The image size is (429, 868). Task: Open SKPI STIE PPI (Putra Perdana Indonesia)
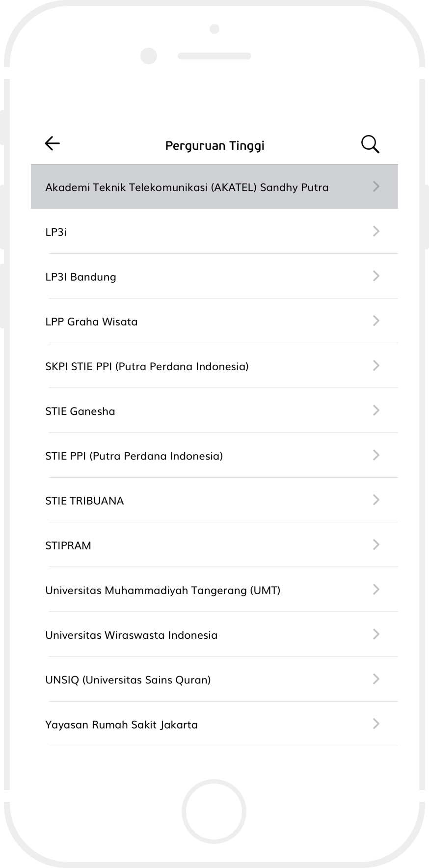(147, 367)
